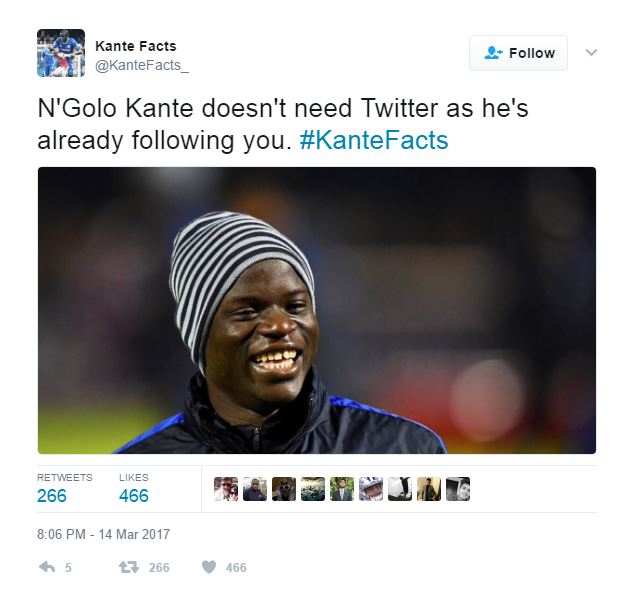Open the Kante Facts profile avatar
This screenshot has height=603, width=635.
(61, 53)
